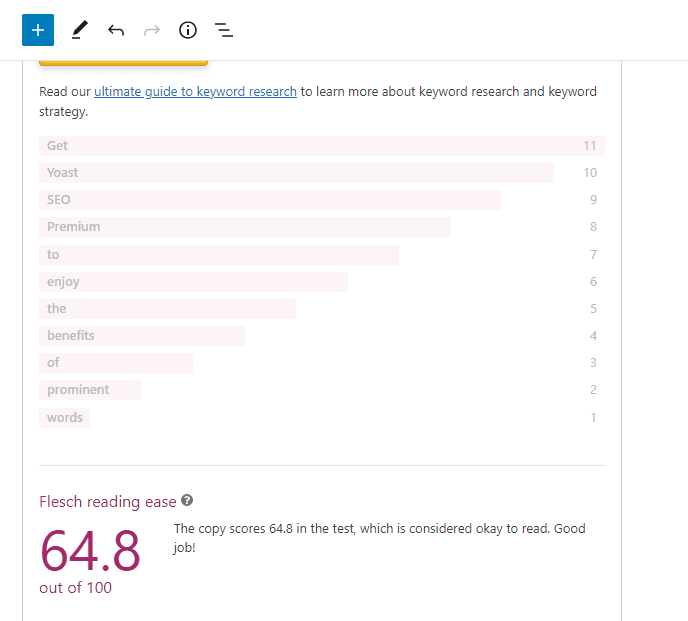Viewport: 688px width, 621px height.
Task: Select the prominent word 'of' row
Action: pyautogui.click(x=322, y=363)
